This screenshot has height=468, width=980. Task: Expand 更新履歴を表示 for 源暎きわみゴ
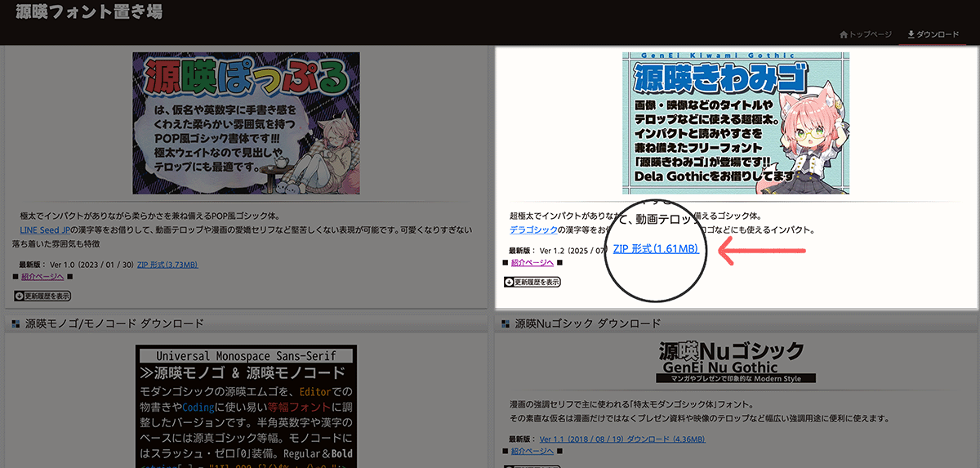pyautogui.click(x=532, y=282)
